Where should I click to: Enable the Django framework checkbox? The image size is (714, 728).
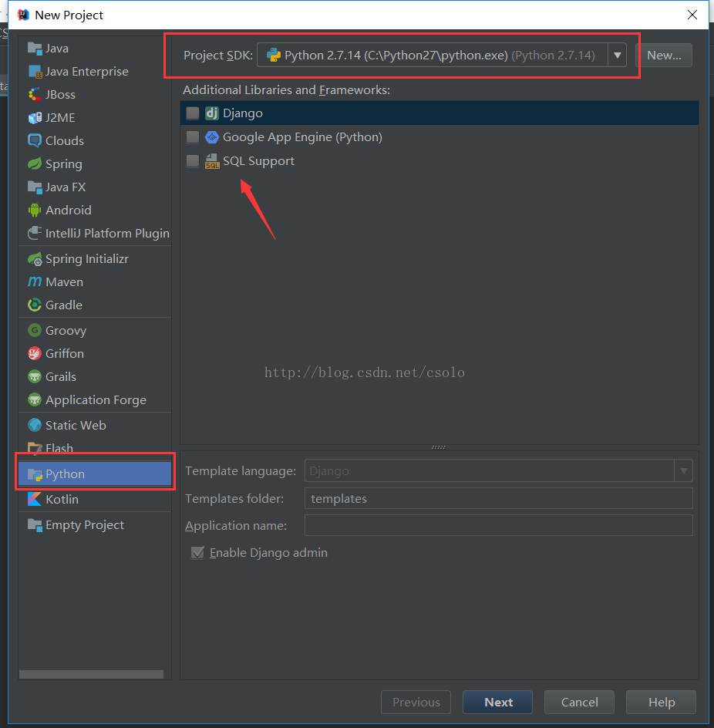193,113
